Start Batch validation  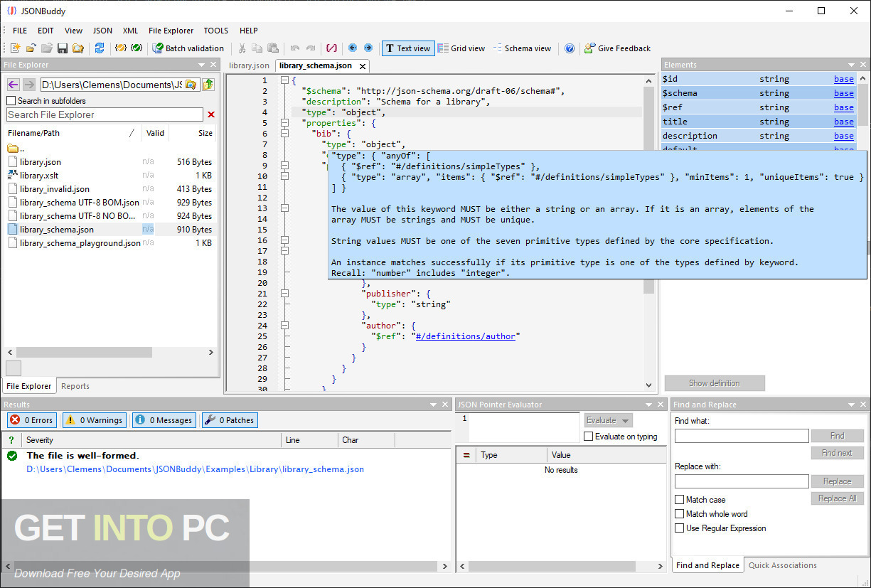[x=188, y=48]
